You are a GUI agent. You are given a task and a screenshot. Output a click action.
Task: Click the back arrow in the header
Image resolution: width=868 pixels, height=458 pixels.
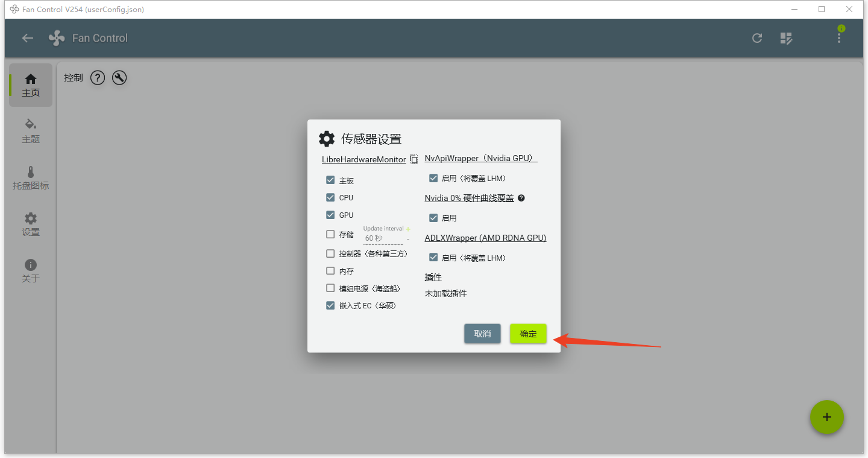click(28, 38)
